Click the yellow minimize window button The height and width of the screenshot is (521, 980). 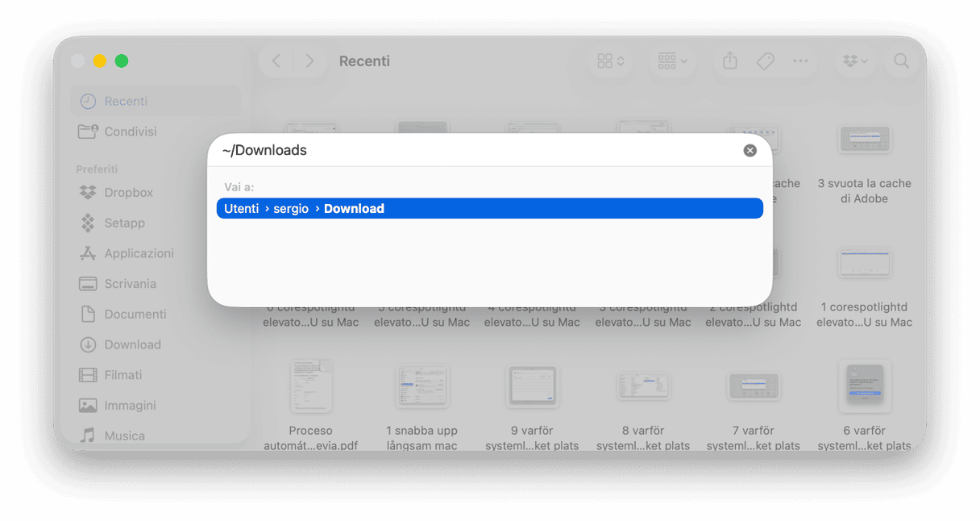point(100,61)
